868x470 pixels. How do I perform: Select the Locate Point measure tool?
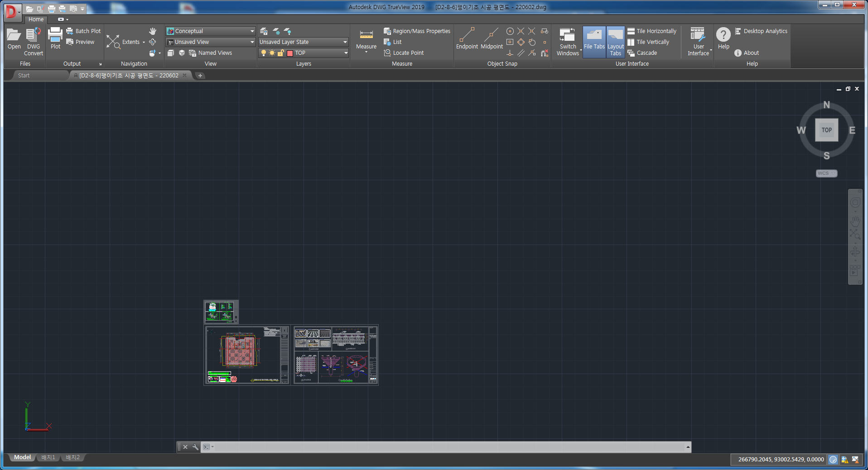point(404,53)
